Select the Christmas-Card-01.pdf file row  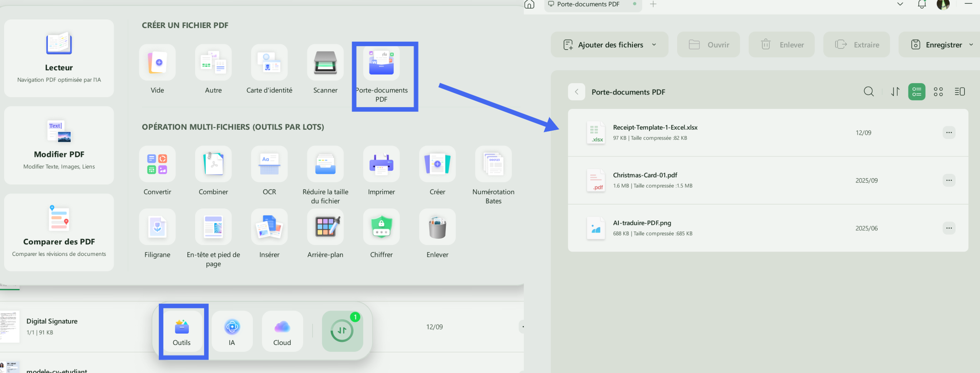[x=768, y=180]
